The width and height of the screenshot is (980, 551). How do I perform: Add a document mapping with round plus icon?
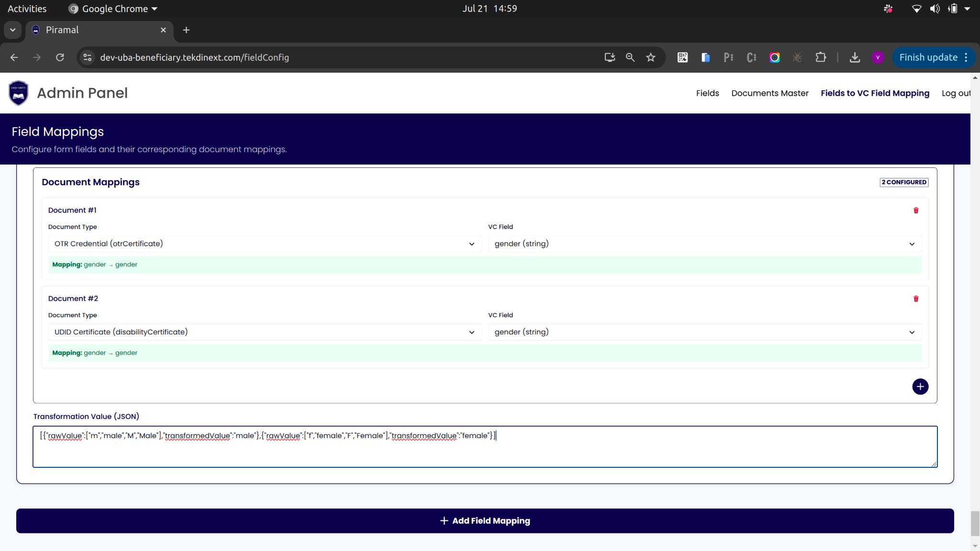coord(920,386)
